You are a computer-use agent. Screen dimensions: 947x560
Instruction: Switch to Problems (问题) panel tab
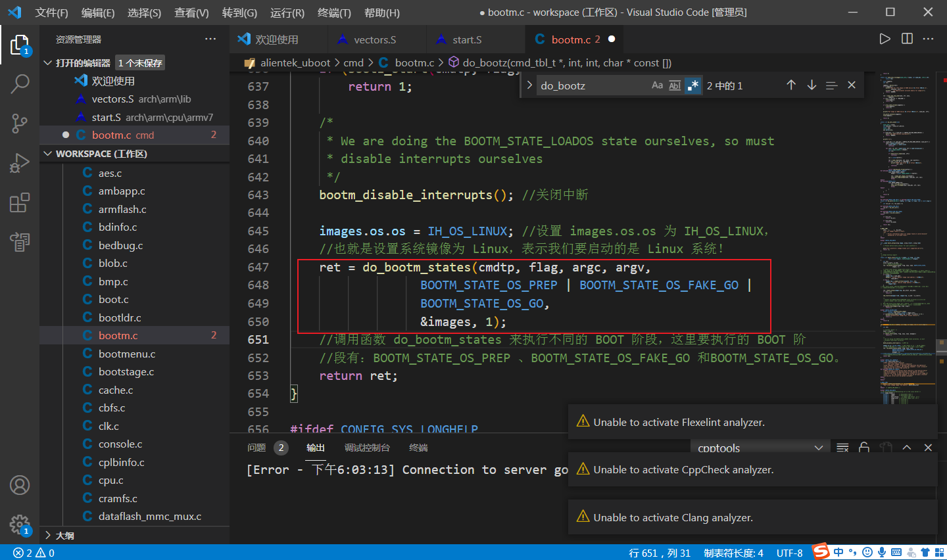pyautogui.click(x=256, y=448)
